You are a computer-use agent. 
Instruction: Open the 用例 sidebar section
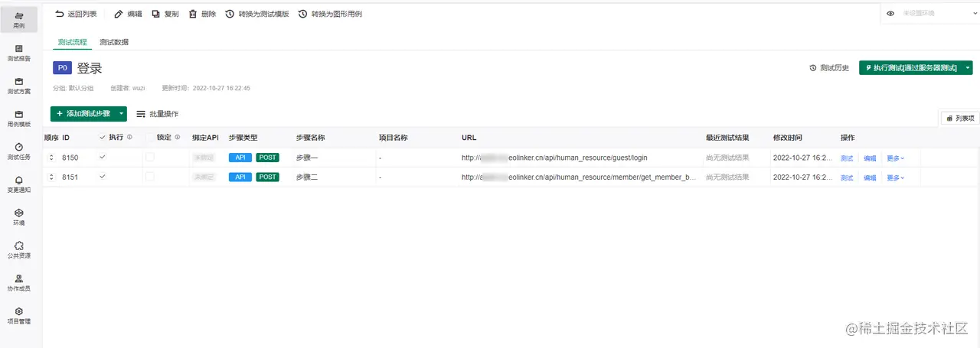click(18, 19)
